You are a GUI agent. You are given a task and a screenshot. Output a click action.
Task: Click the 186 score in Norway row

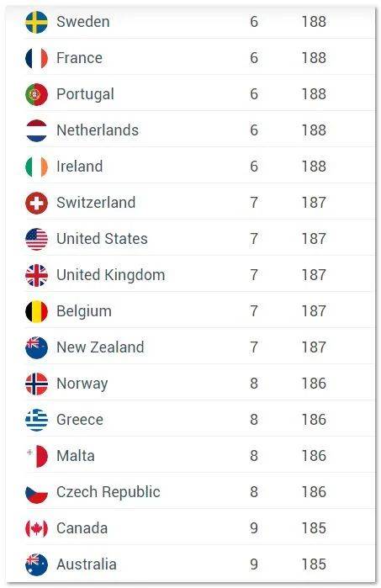(x=314, y=384)
